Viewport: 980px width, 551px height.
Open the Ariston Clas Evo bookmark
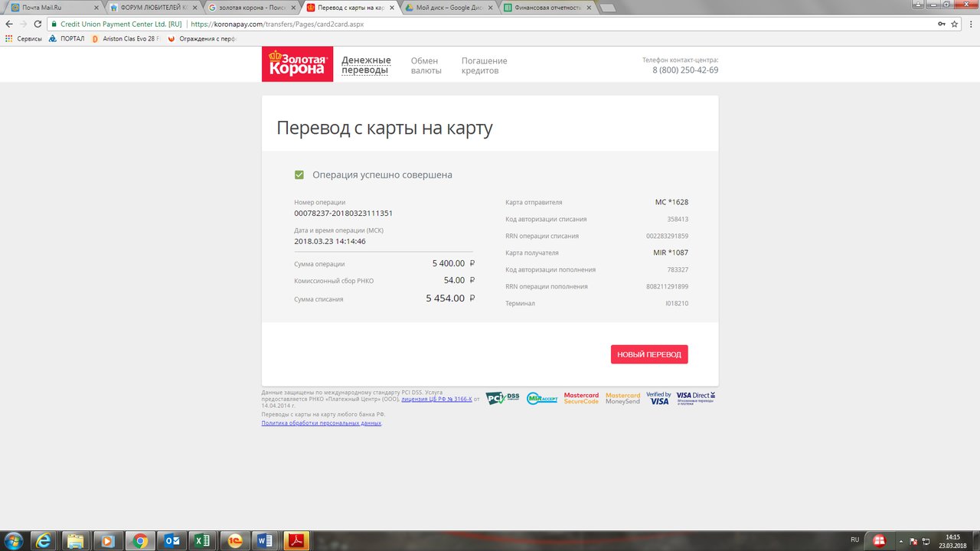pos(126,38)
